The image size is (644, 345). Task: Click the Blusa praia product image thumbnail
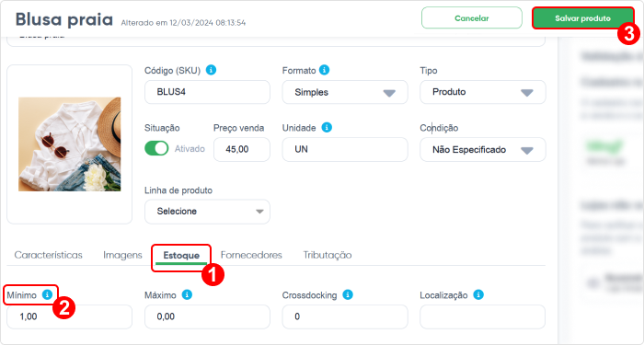pyautogui.click(x=69, y=144)
